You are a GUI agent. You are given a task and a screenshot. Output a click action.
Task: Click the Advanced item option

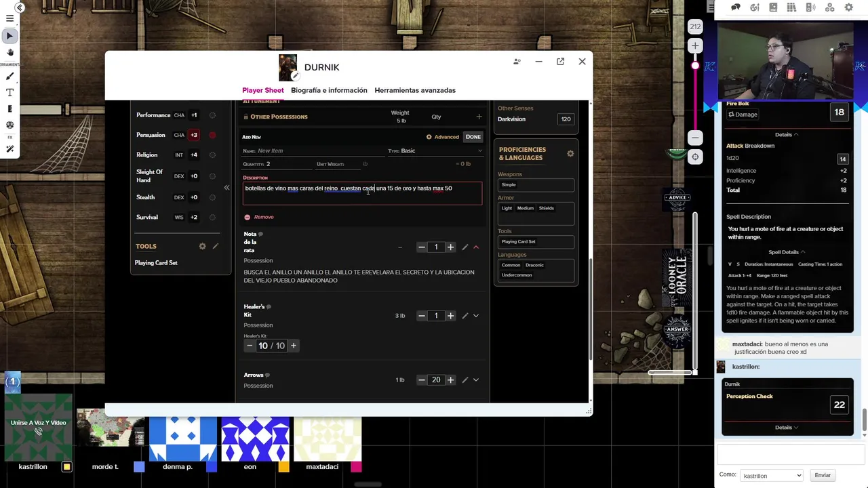[443, 137]
